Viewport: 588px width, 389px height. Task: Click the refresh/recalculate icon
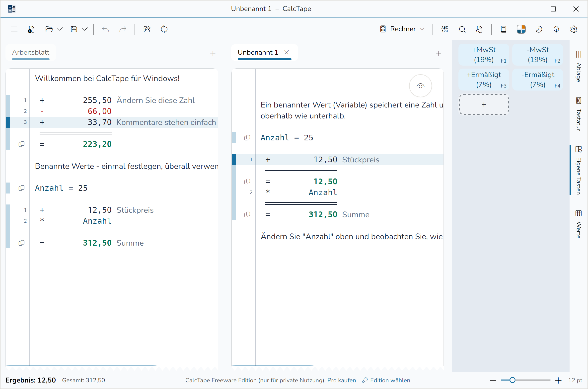[x=164, y=29]
